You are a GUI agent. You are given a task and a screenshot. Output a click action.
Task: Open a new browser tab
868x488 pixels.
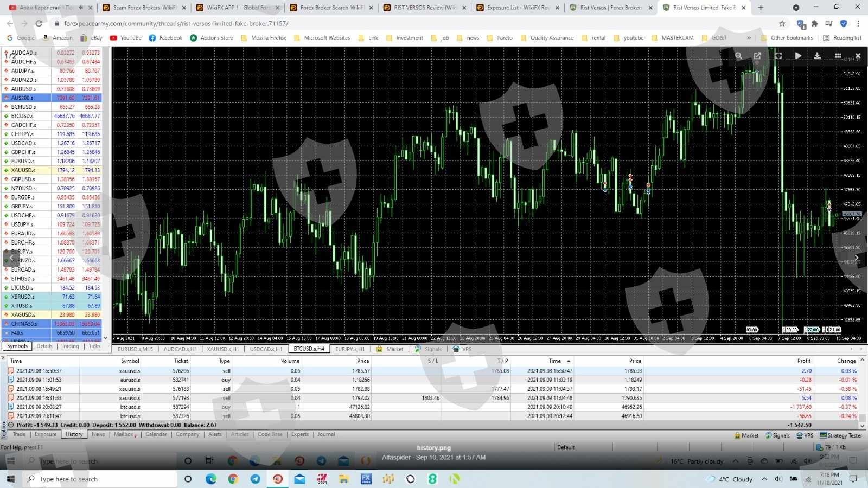761,8
